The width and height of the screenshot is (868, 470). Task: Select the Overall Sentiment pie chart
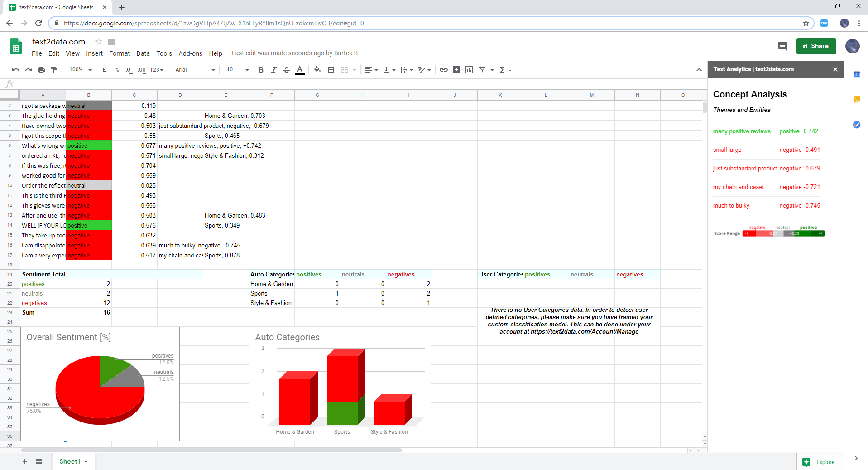(100, 384)
